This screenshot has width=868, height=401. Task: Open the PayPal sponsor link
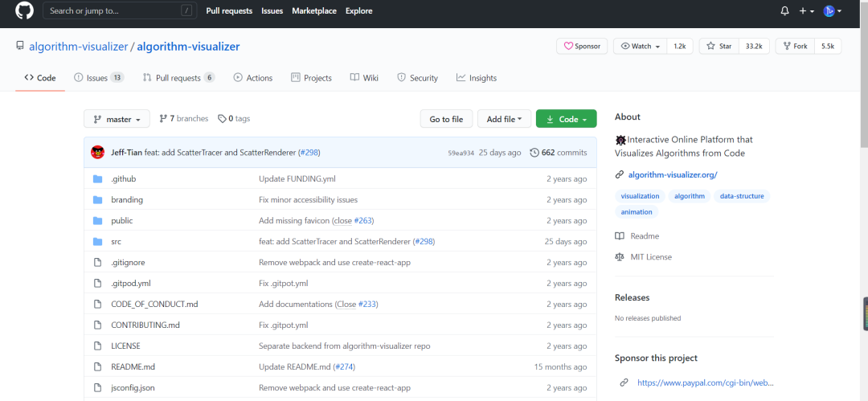point(705,383)
